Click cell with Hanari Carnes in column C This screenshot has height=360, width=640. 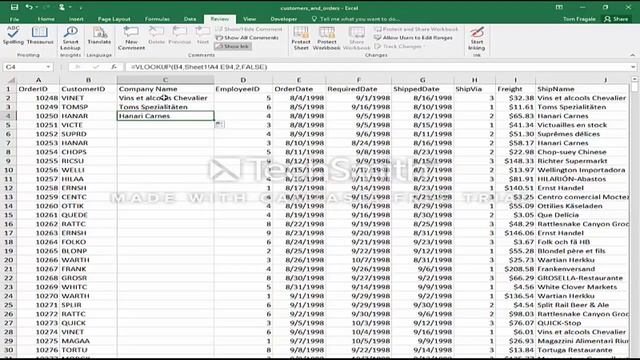coord(165,116)
